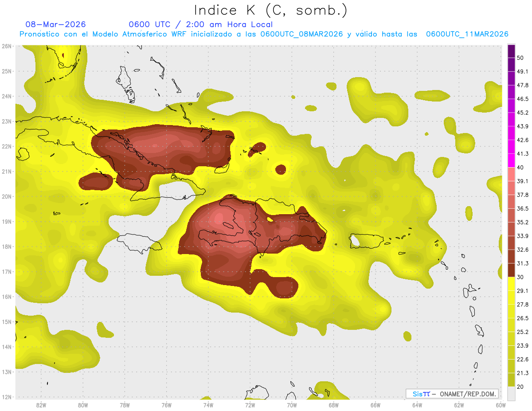Screen dimensions: 532x411
Task: Click the 25N latitude label
Action: click(7, 71)
